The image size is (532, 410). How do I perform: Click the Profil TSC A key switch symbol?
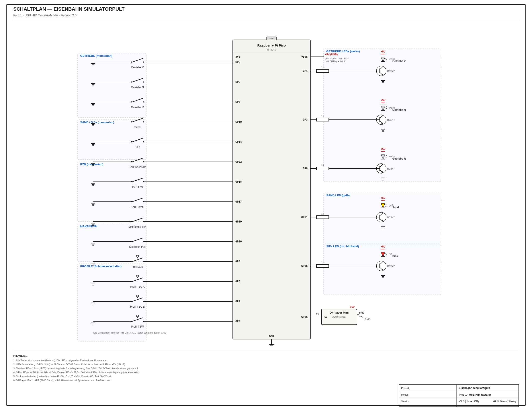pos(137,279)
